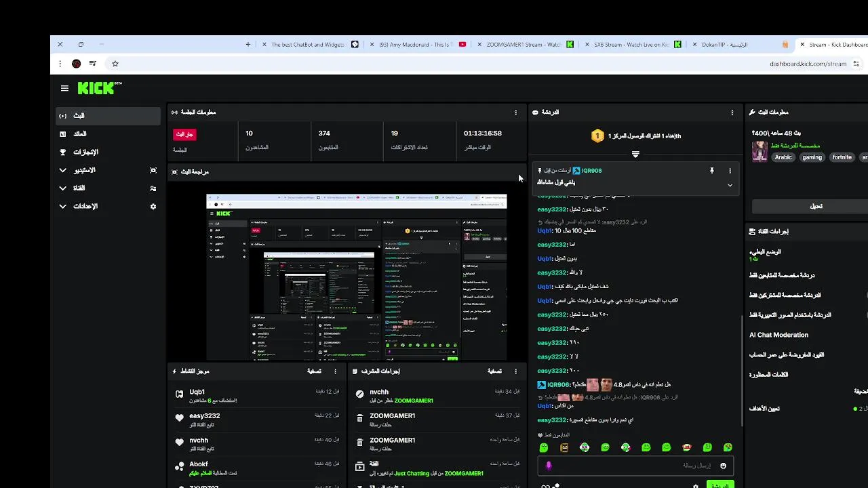Click the fortnite stream tag

pyautogui.click(x=842, y=157)
